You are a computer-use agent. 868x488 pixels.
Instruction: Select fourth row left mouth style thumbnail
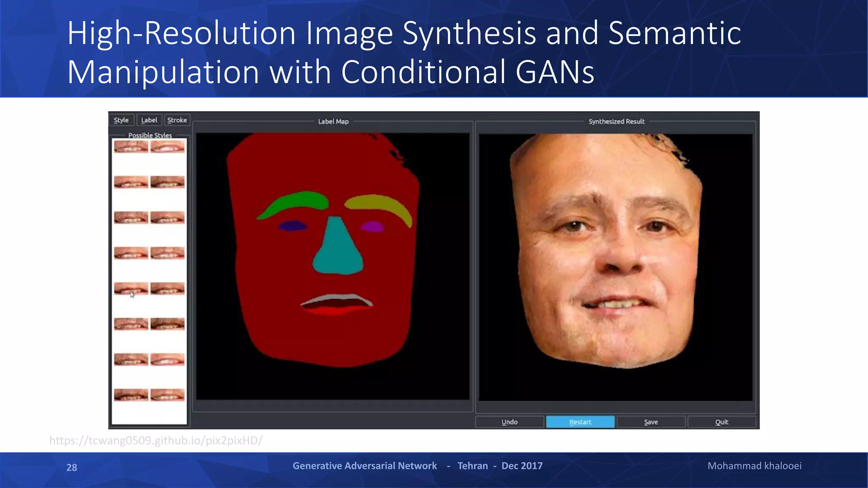pos(131,253)
